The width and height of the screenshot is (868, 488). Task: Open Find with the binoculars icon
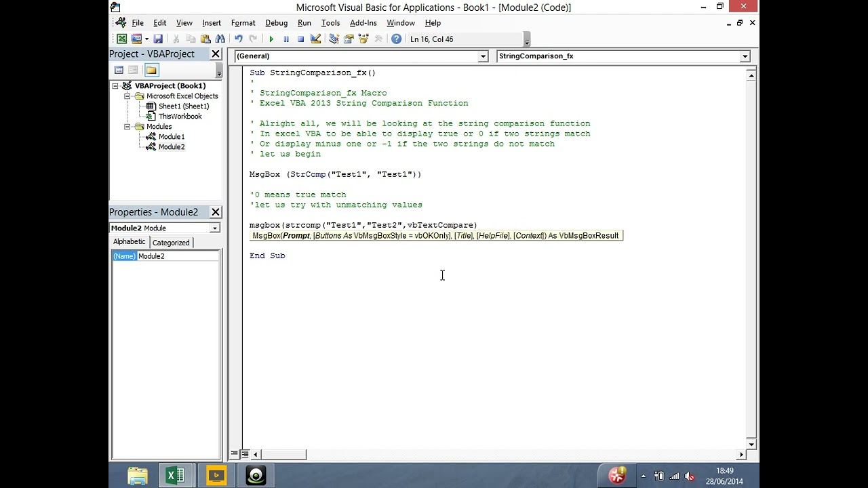point(220,39)
